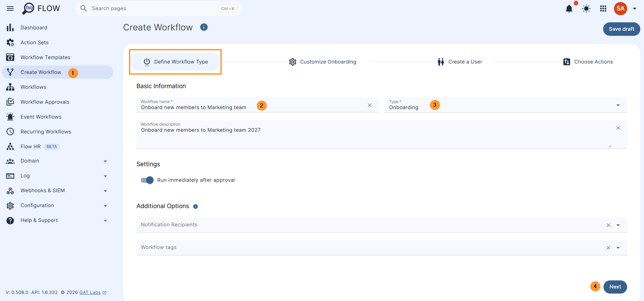Open the notifications bell
This screenshot has height=301, width=644.
tap(569, 9)
